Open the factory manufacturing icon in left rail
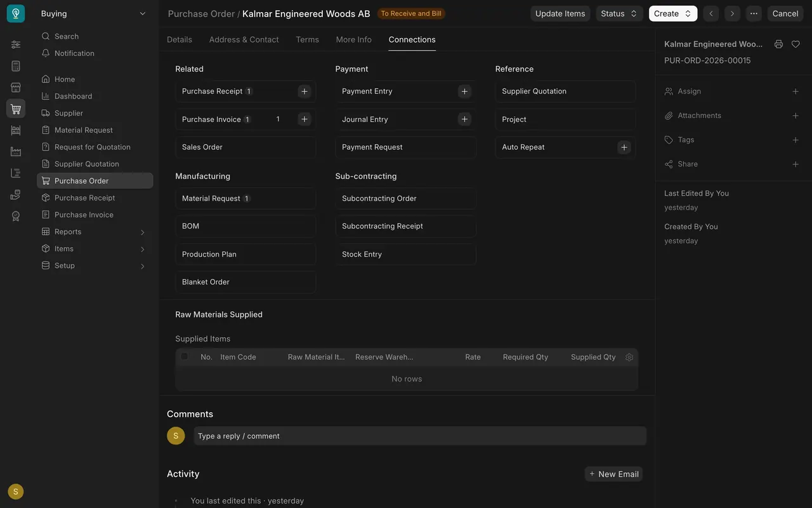The width and height of the screenshot is (812, 508). [16, 152]
